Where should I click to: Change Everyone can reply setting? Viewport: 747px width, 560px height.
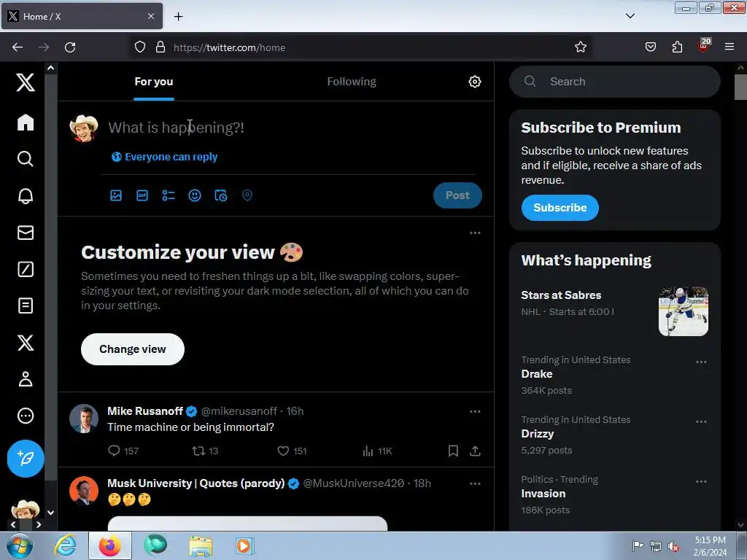(164, 157)
